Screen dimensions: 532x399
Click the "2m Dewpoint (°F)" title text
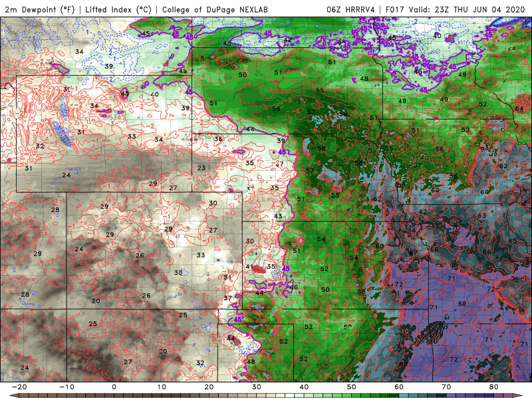click(40, 9)
